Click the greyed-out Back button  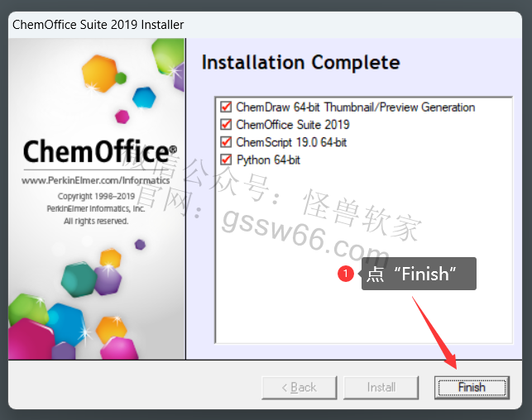click(x=300, y=388)
